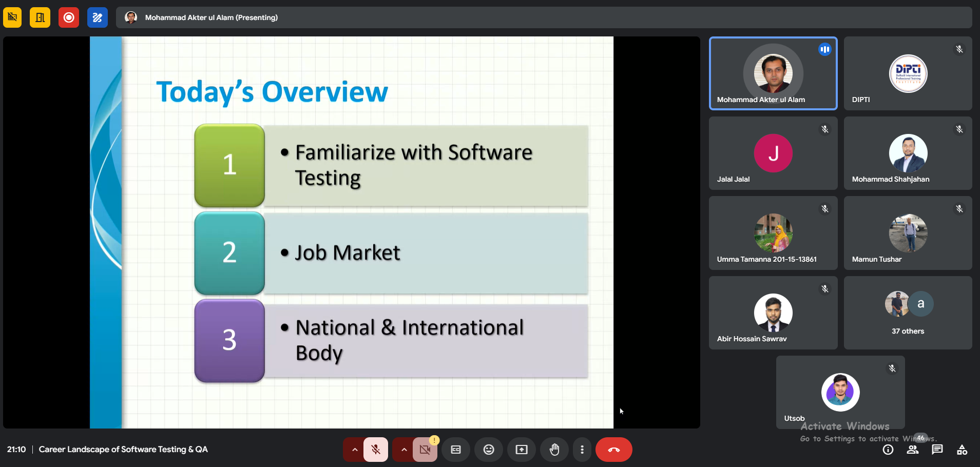
Task: Expand video settings arrow beside camera
Action: (403, 450)
